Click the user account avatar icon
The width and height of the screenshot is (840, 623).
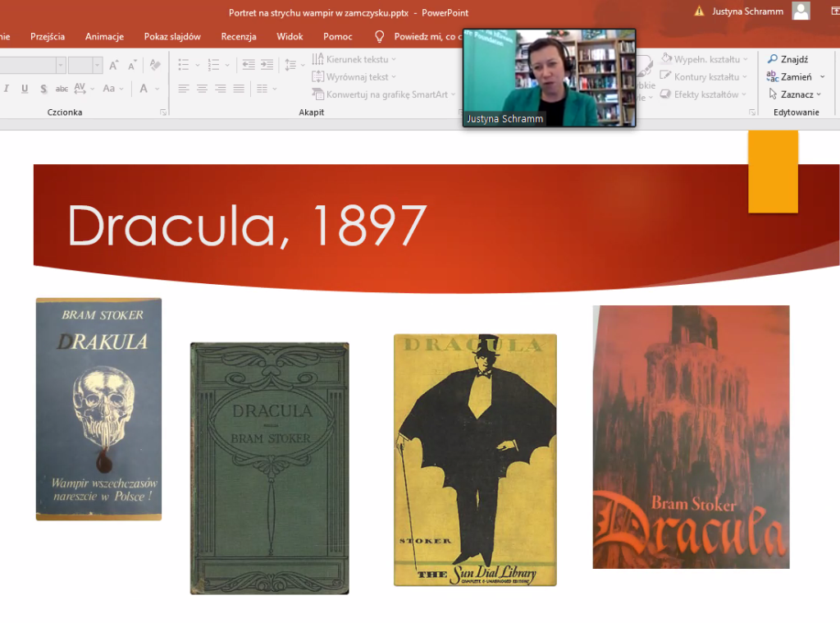coord(801,11)
